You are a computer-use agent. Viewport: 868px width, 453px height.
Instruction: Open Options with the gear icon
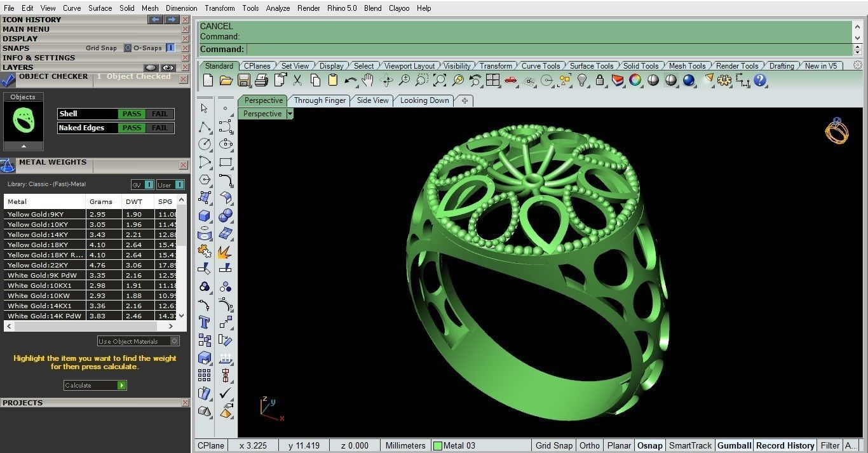tap(724, 81)
